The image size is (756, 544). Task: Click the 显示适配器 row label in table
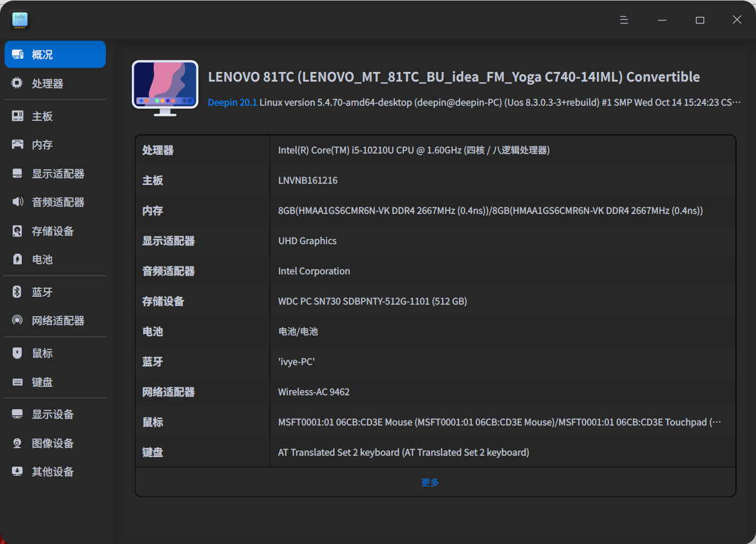pos(168,241)
